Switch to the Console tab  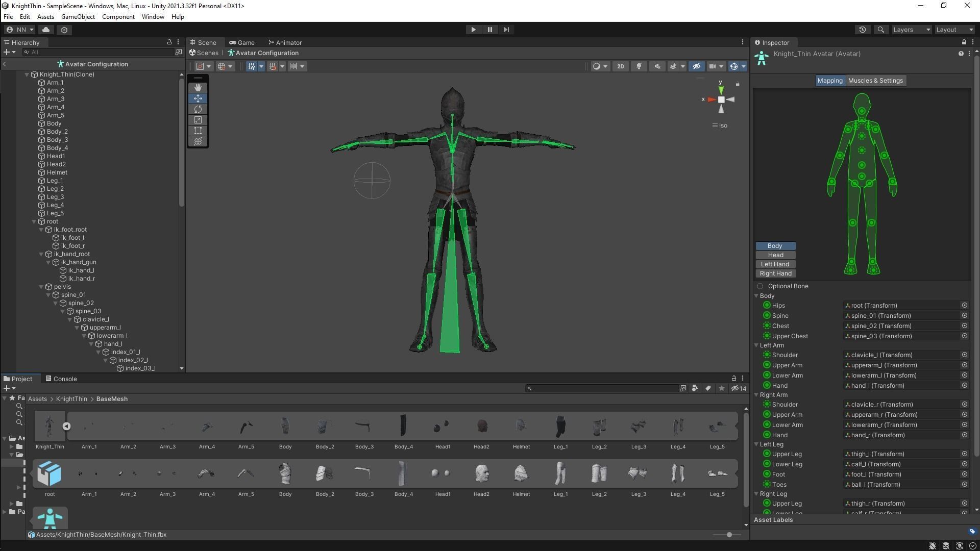61,379
